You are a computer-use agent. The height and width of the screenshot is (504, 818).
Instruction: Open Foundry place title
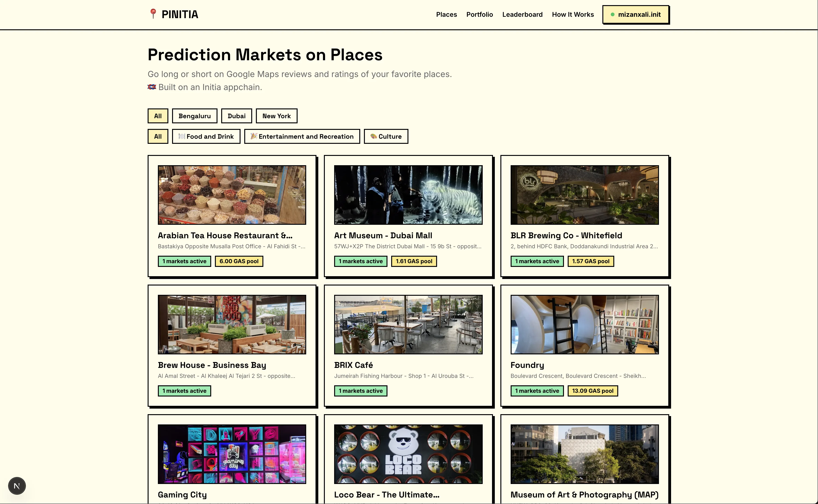(527, 365)
